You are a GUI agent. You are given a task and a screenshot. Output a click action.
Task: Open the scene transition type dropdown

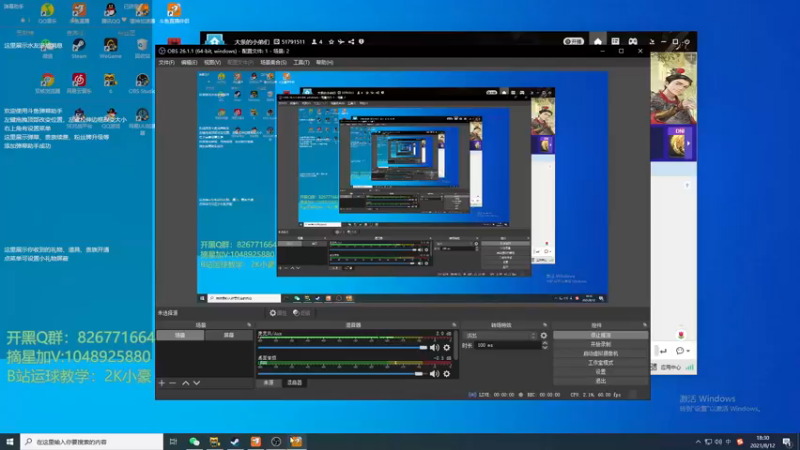(501, 336)
